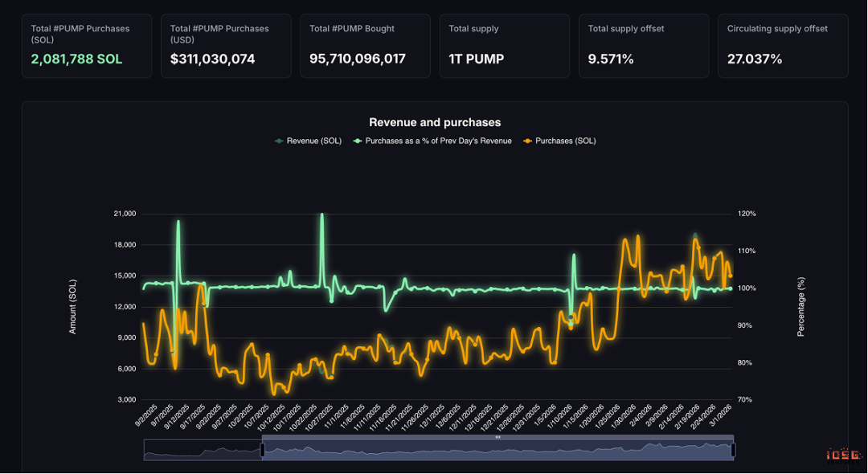This screenshot has width=868, height=474.
Task: Click the Revenue and purchases chart title
Action: [x=434, y=122]
